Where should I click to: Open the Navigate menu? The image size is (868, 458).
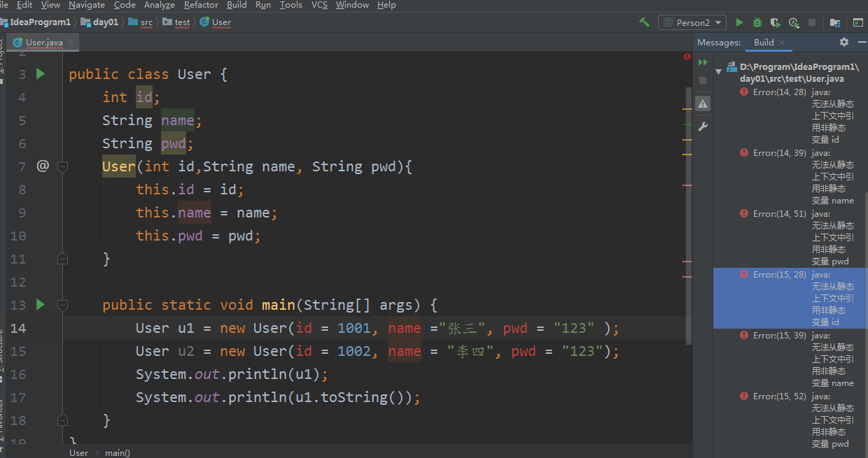(x=87, y=5)
